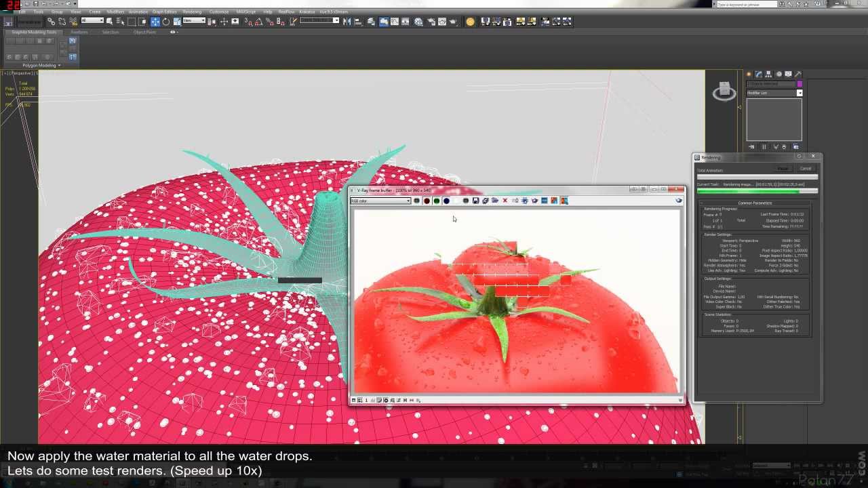Image resolution: width=868 pixels, height=488 pixels.
Task: Collapse the Common Parameters rollout
Action: coord(755,203)
